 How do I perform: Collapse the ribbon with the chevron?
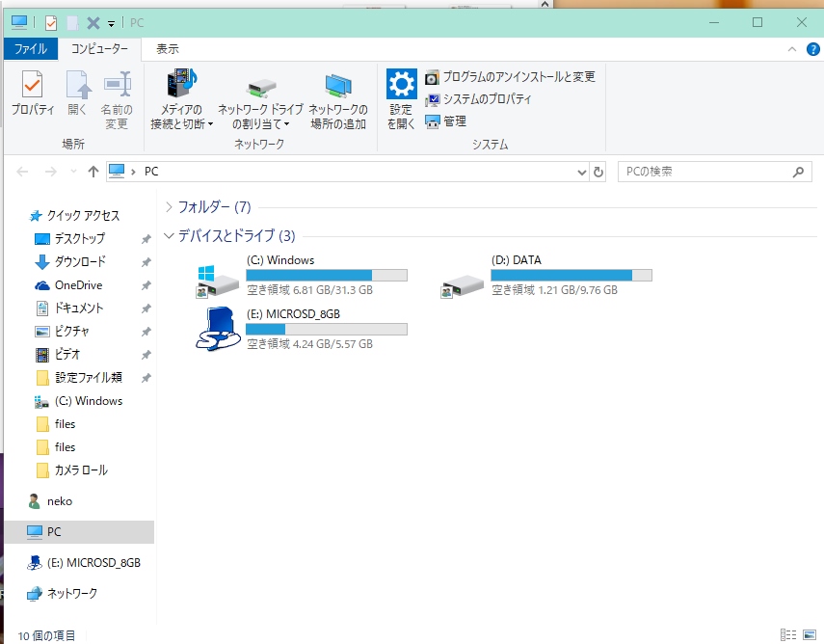click(x=792, y=49)
